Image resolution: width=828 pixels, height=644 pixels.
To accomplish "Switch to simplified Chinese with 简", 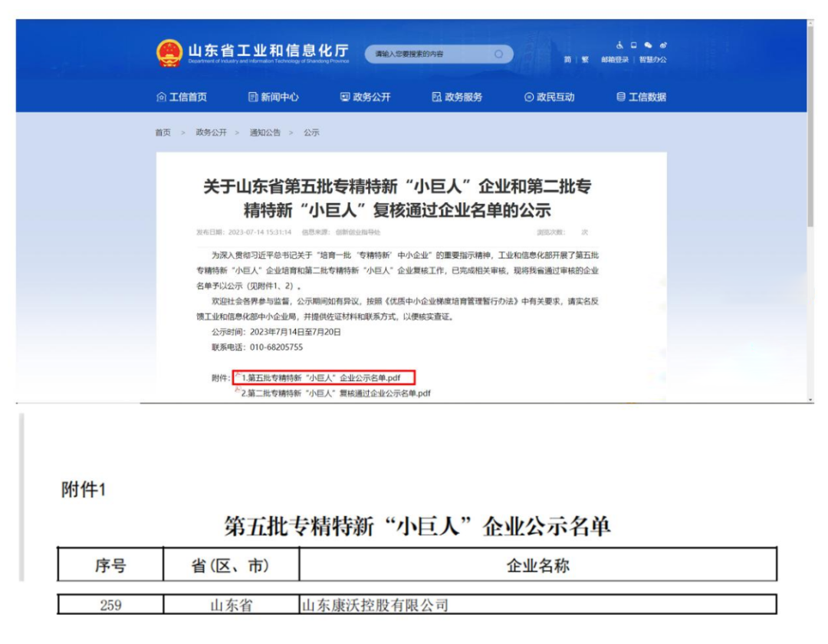I will tap(567, 60).
